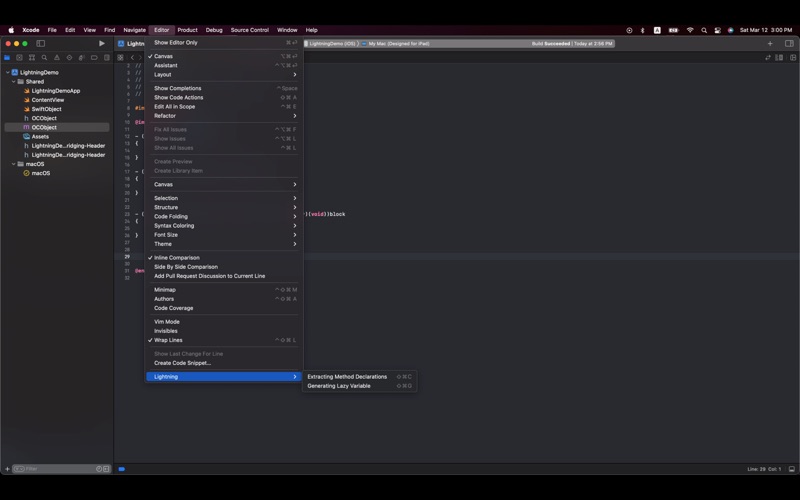Expand the Syntax Coloring submenu
This screenshot has height=500, width=800.
(x=223, y=226)
